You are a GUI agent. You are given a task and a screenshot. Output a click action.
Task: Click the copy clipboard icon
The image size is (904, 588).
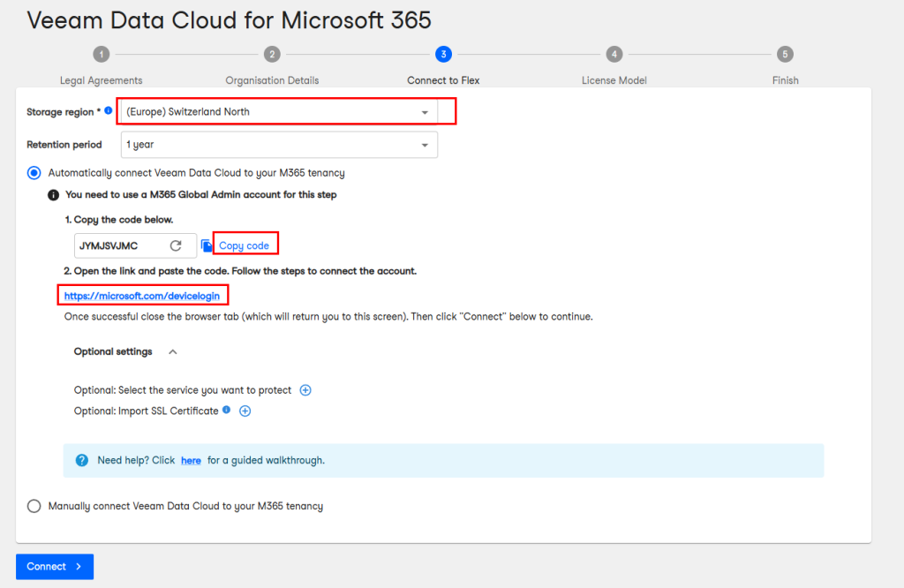click(x=207, y=246)
